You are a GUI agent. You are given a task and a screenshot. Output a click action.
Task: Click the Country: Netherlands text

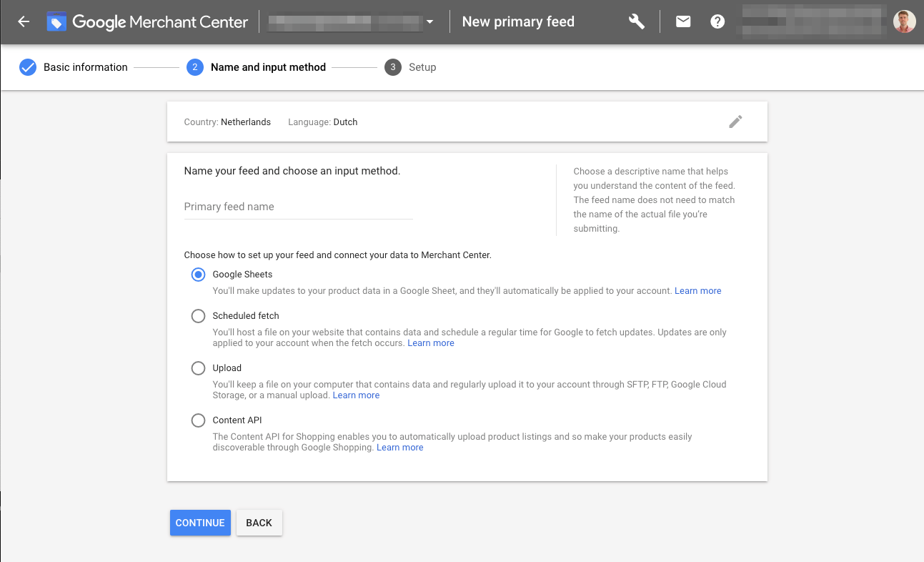click(227, 122)
